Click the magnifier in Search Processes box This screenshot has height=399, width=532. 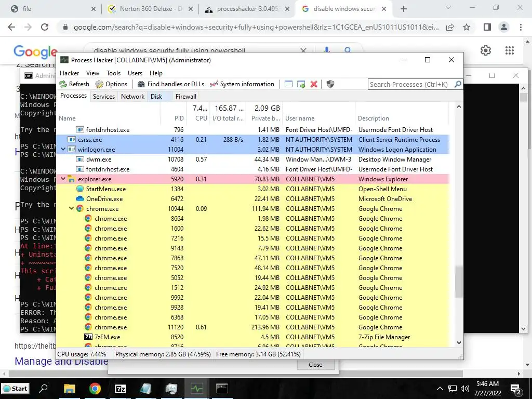point(457,84)
